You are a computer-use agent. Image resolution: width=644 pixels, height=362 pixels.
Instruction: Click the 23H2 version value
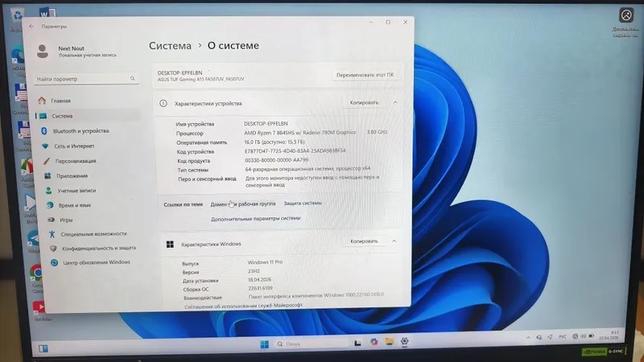254,271
